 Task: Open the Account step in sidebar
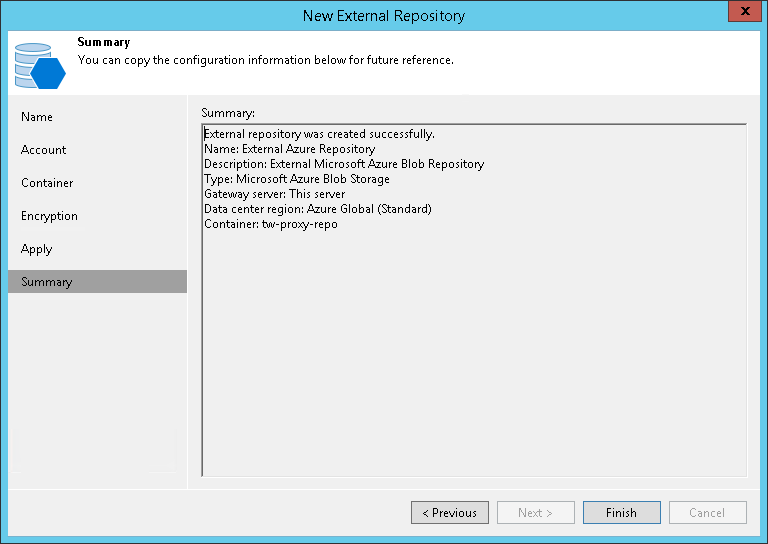coord(44,150)
